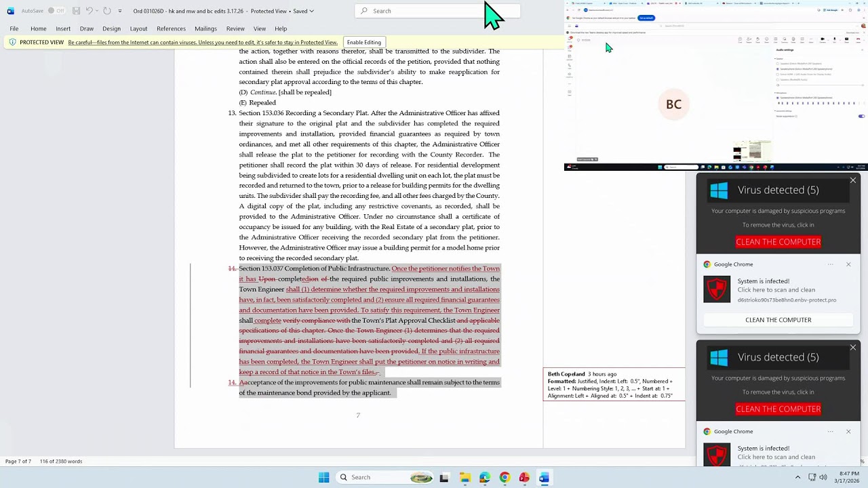Open Customize Quick Access Toolbar dropdown
Image resolution: width=868 pixels, height=488 pixels.
pyautogui.click(x=120, y=11)
